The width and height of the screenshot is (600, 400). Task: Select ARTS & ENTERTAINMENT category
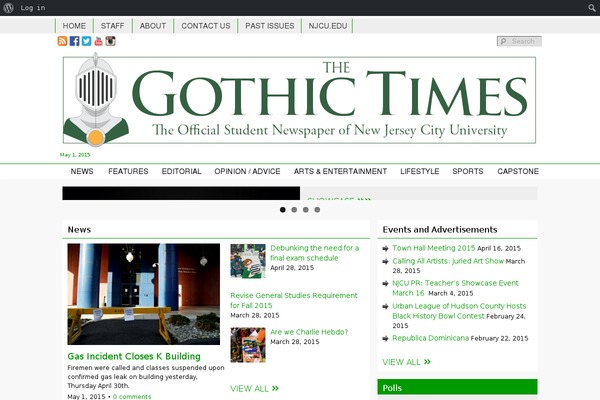pos(340,171)
